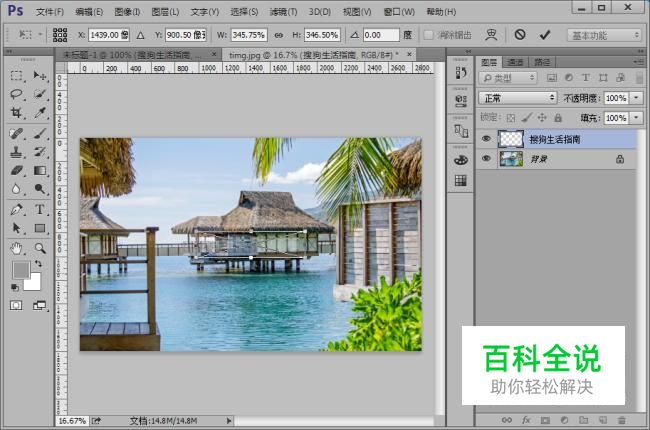Select the Brush tool
Screen dimensions: 650x430
tap(40, 134)
